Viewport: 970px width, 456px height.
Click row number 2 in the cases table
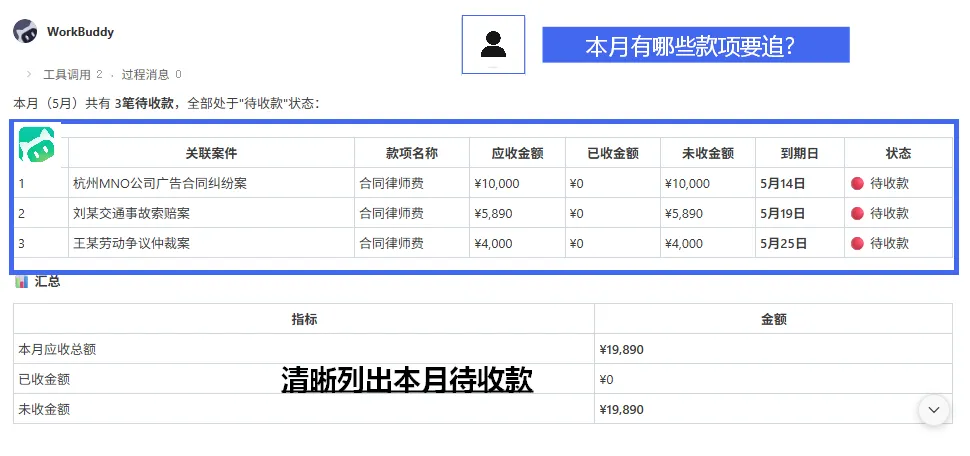point(22,214)
